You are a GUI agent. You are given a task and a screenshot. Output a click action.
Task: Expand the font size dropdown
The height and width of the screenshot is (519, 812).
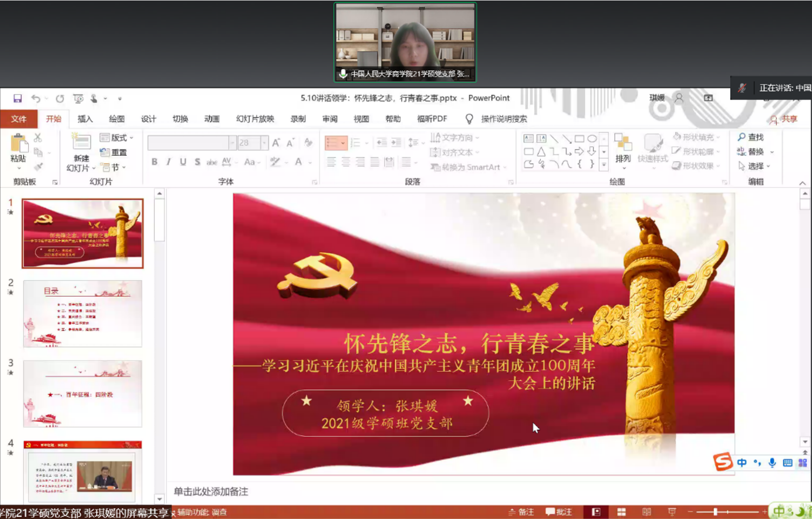[264, 143]
